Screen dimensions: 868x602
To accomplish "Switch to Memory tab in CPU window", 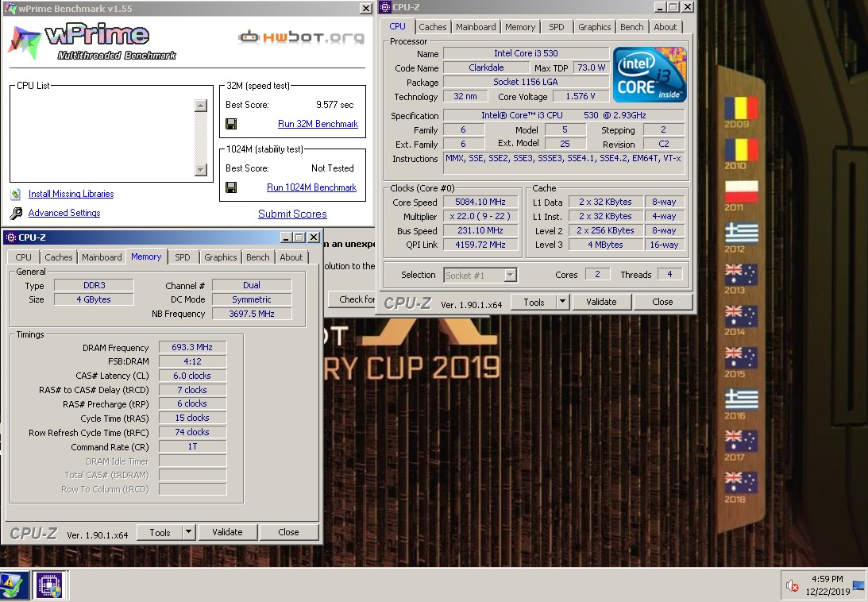I will tap(520, 27).
